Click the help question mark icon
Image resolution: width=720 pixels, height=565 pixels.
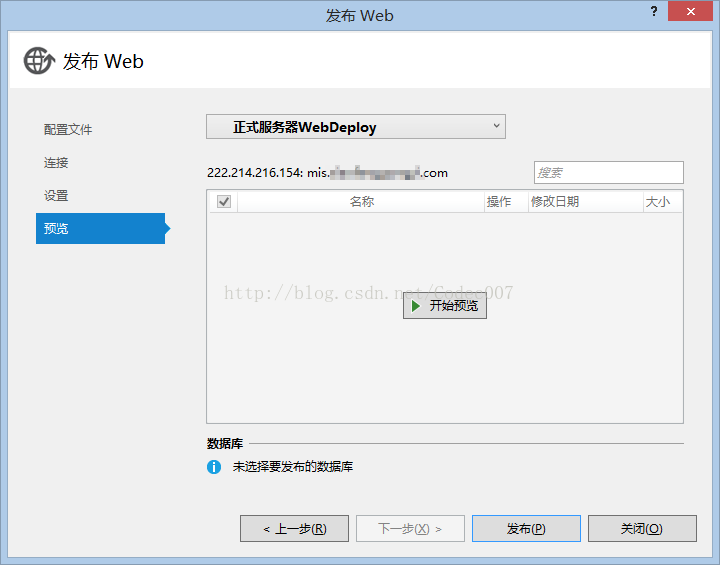tap(653, 10)
